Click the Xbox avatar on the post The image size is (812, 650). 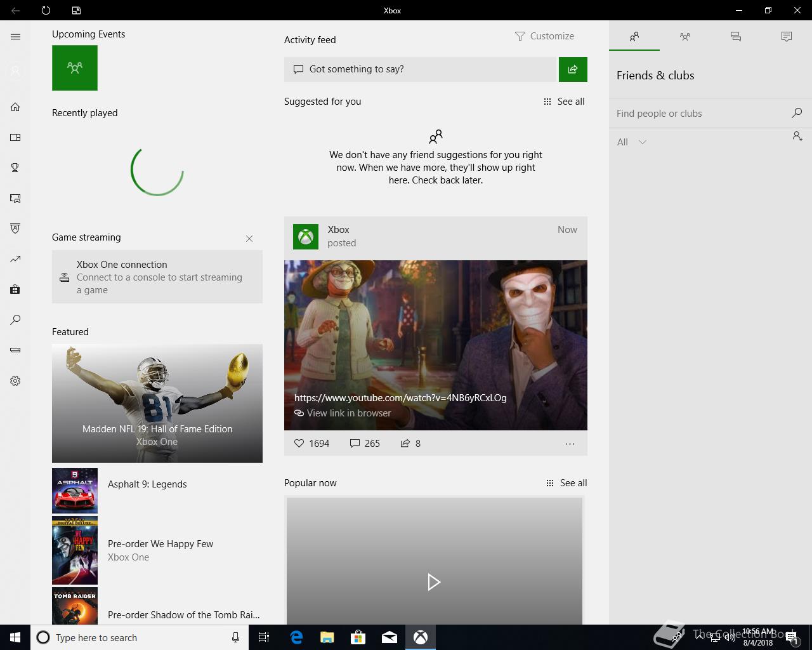click(306, 237)
